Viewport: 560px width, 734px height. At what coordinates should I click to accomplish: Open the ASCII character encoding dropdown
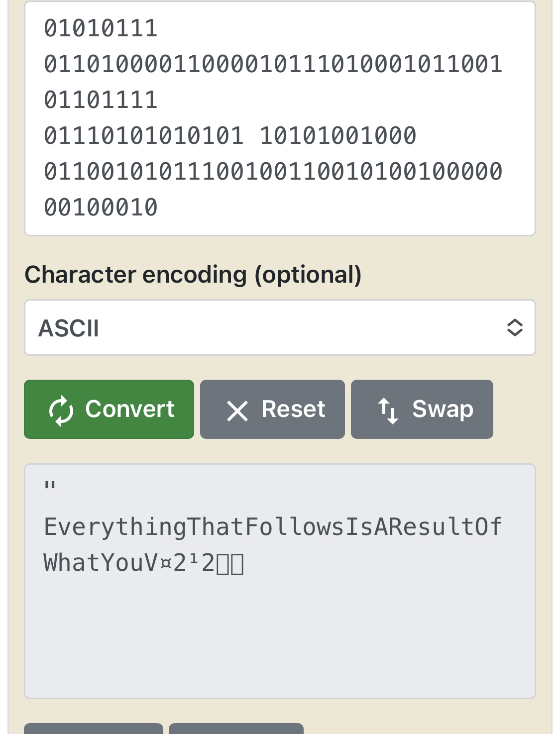coord(280,327)
